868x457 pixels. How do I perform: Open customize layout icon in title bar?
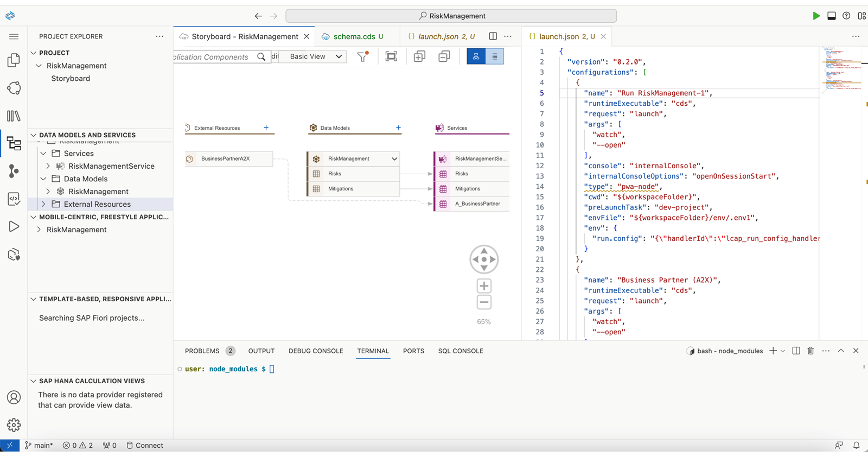861,16
